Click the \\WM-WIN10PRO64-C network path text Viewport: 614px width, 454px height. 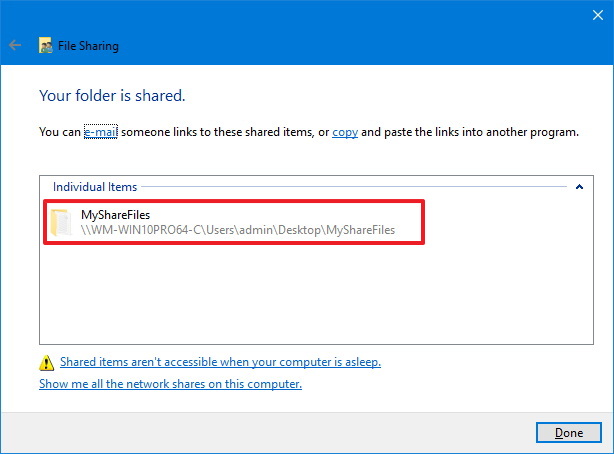[238, 230]
